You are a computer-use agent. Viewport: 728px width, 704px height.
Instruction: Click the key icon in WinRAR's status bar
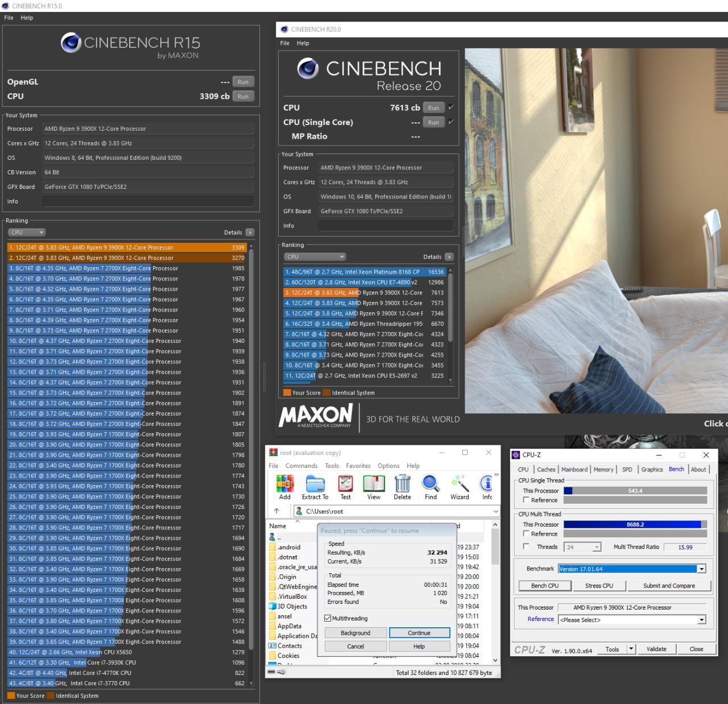[x=282, y=672]
